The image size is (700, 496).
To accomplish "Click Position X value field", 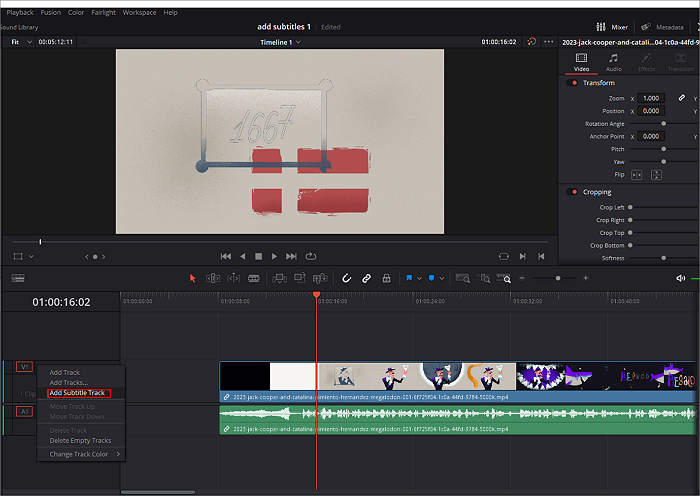I will coord(651,111).
